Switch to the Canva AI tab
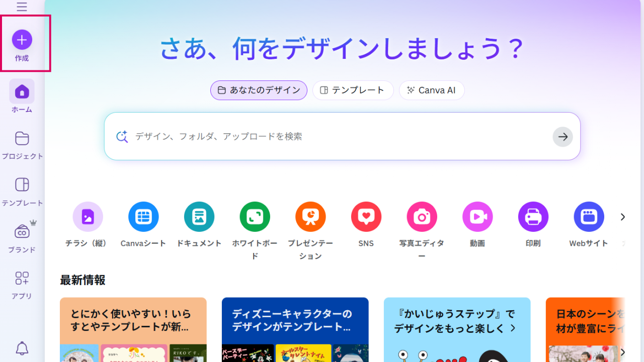 [x=431, y=90]
